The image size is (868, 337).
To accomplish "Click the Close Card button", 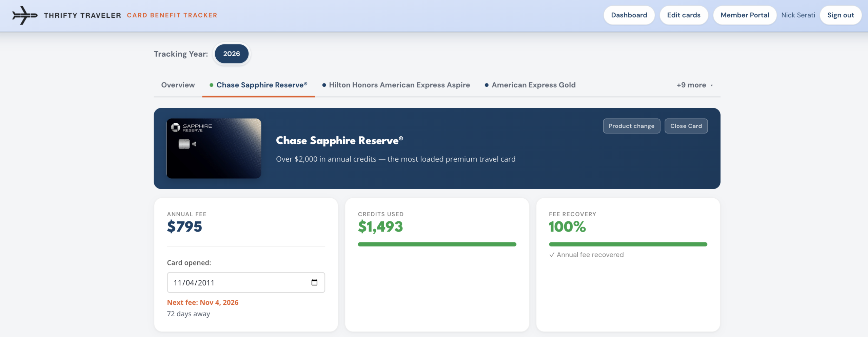I will tap(686, 126).
